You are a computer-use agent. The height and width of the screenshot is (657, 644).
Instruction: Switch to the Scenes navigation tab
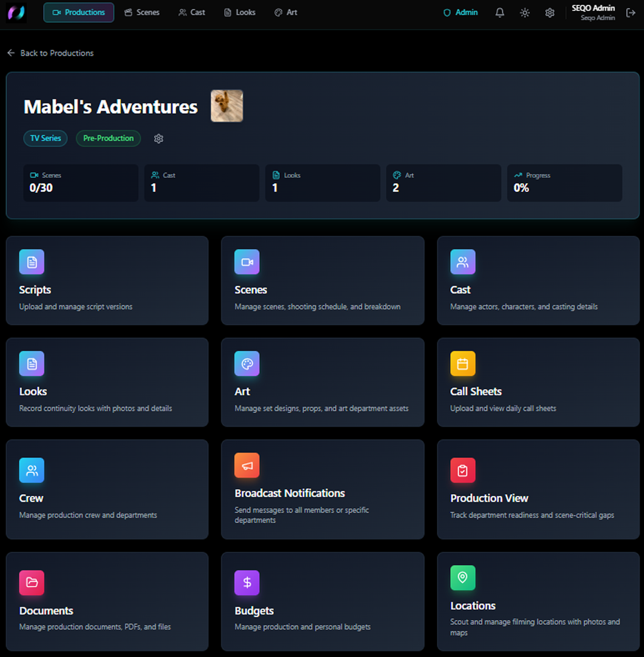click(x=141, y=12)
